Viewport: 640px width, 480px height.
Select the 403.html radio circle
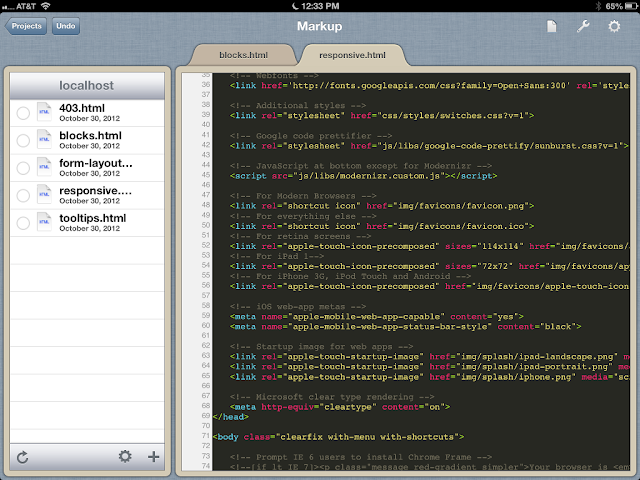coord(23,113)
